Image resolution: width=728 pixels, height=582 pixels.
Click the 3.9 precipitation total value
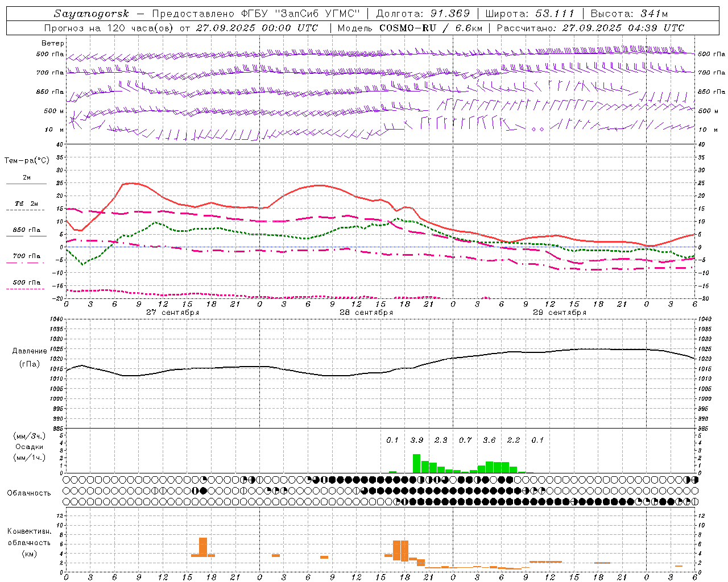coord(417,440)
